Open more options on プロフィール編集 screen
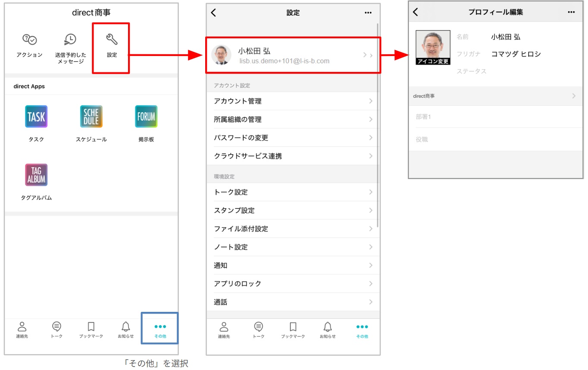 pos(572,12)
